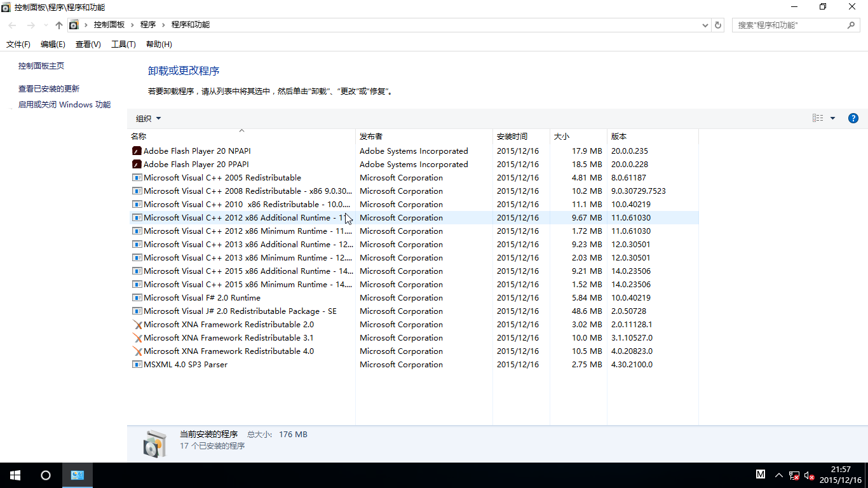Click the muted speaker icon in system tray
This screenshot has width=868, height=488.
[x=808, y=475]
